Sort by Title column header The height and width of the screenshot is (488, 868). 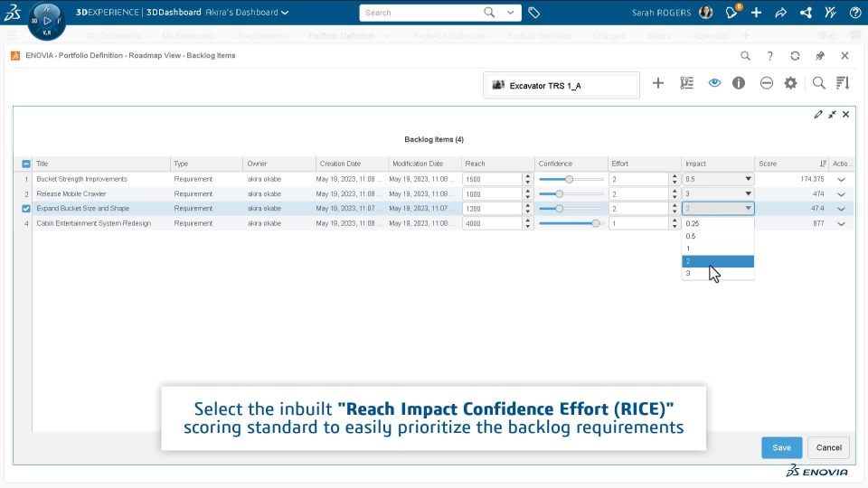[x=101, y=164]
